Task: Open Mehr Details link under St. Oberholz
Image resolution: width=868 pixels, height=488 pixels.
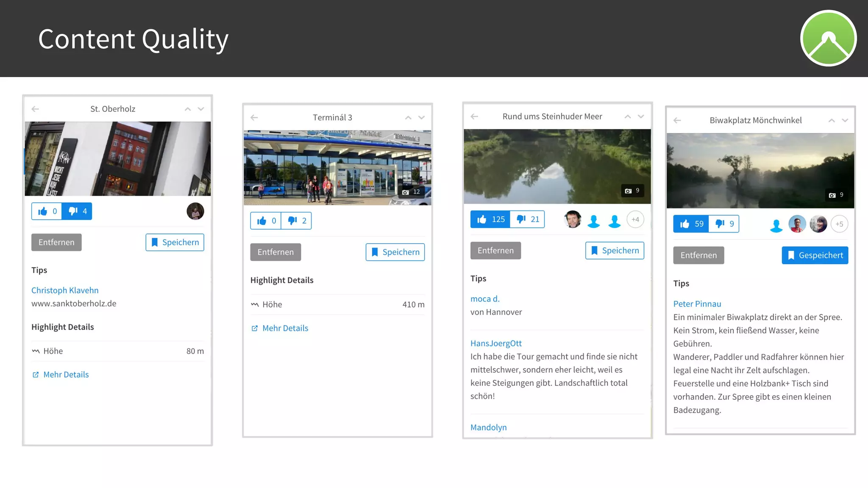Action: [x=66, y=374]
